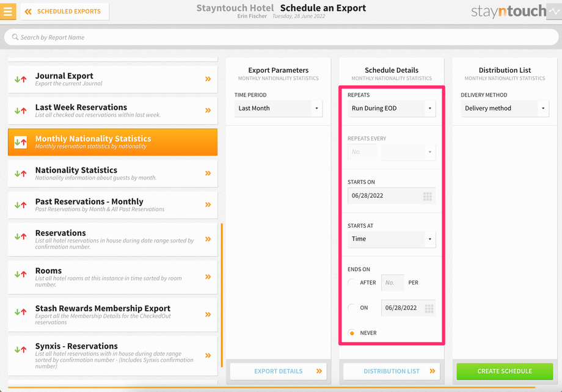Viewport: 562px width, 392px height.
Task: Select the highlighted Monthly Nationality Statistics title
Action: (93, 139)
